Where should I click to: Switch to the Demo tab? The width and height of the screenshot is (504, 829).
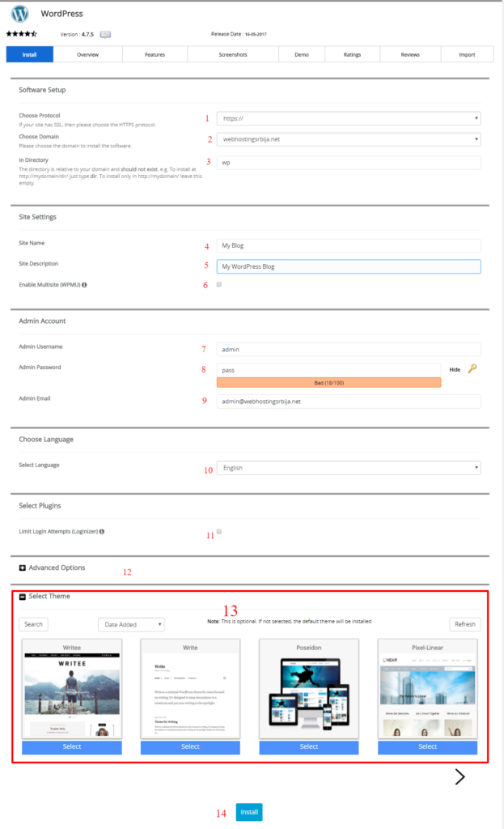302,54
